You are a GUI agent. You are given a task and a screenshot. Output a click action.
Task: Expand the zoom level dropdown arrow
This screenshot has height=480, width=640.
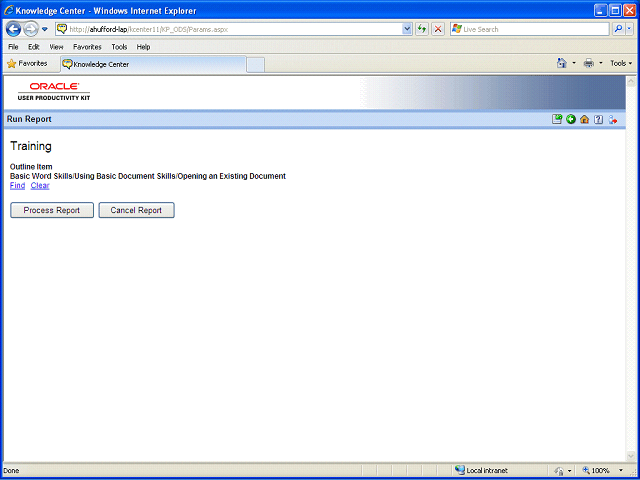coord(621,471)
